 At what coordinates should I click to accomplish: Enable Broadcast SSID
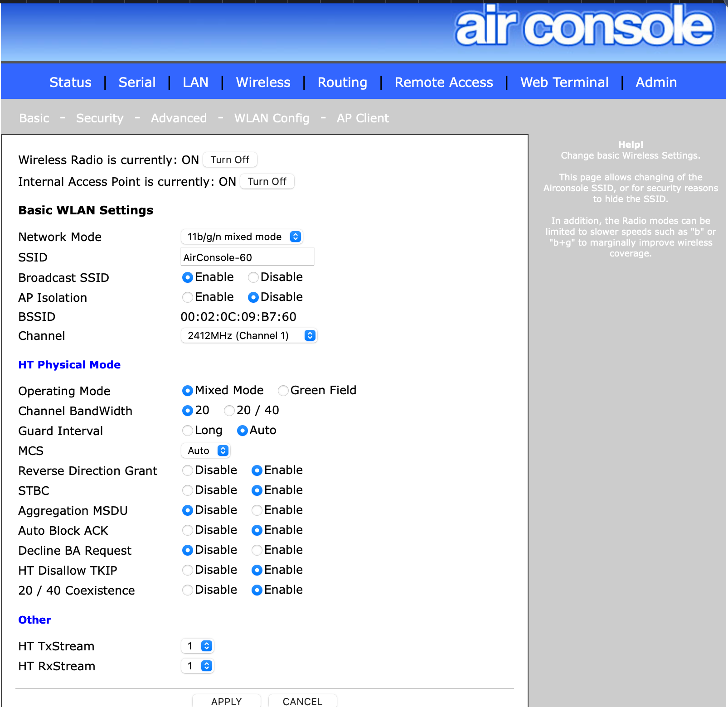[187, 277]
